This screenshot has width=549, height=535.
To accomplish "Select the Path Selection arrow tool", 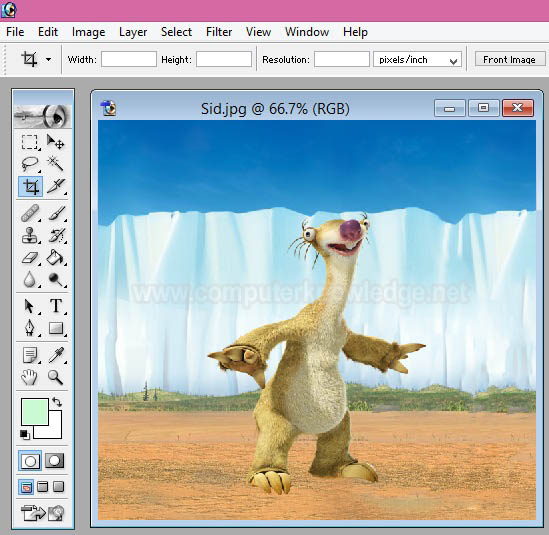I will point(30,306).
